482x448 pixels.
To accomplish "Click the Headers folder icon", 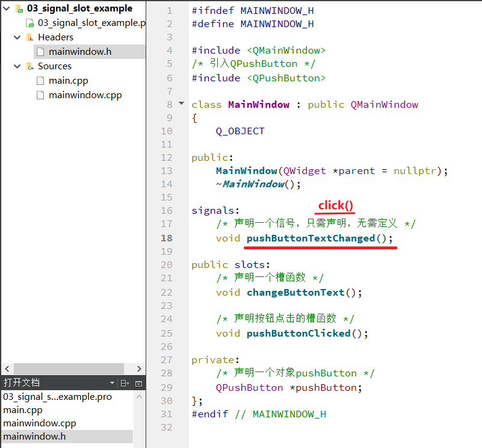I will point(29,37).
